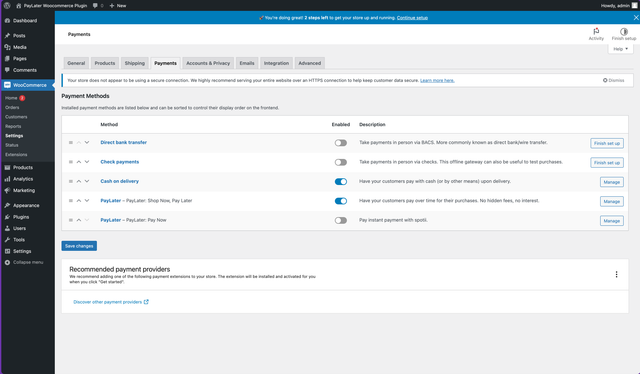
Task: Move Check payments down
Action: pyautogui.click(x=87, y=162)
